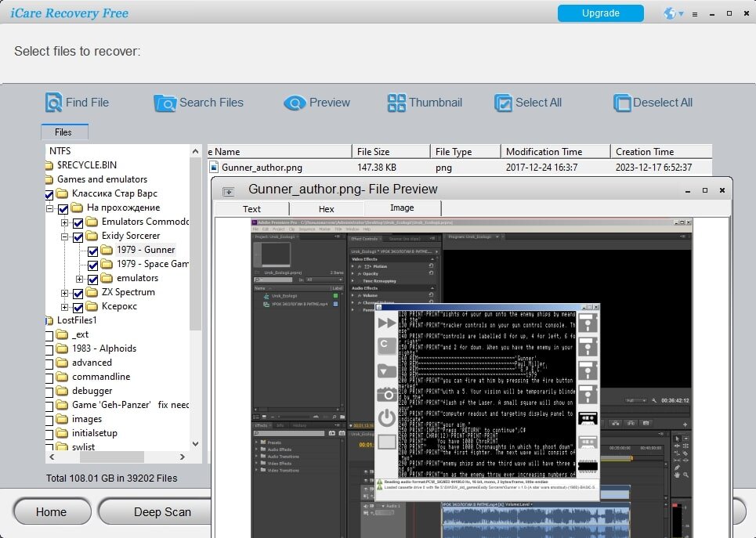Open the language globe dropdown

coord(674,13)
